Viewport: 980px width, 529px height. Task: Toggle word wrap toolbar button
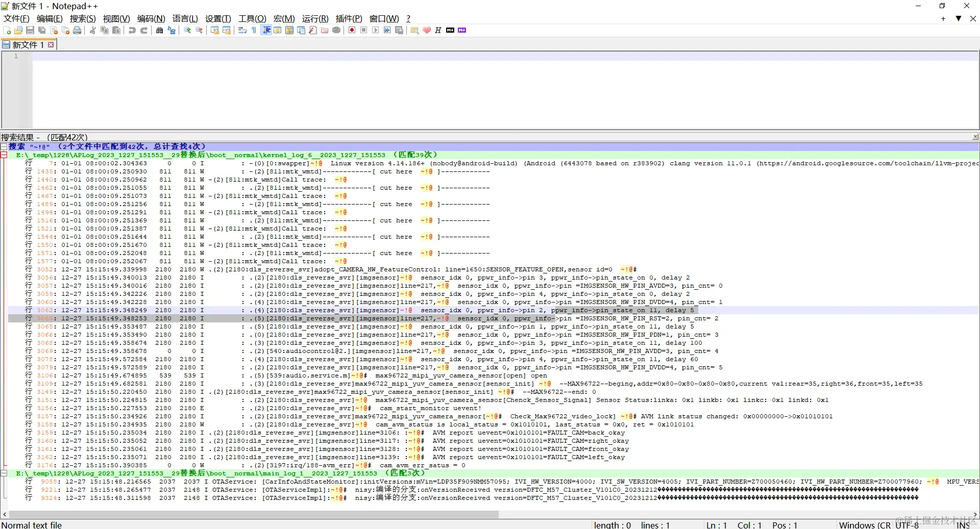click(x=242, y=30)
